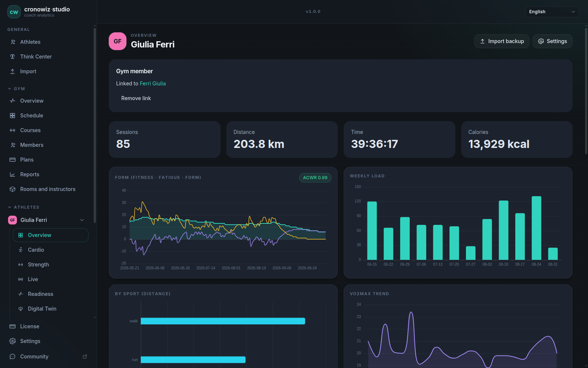Select athlete Overview menu item
Image resolution: width=588 pixels, height=368 pixels.
(x=51, y=235)
